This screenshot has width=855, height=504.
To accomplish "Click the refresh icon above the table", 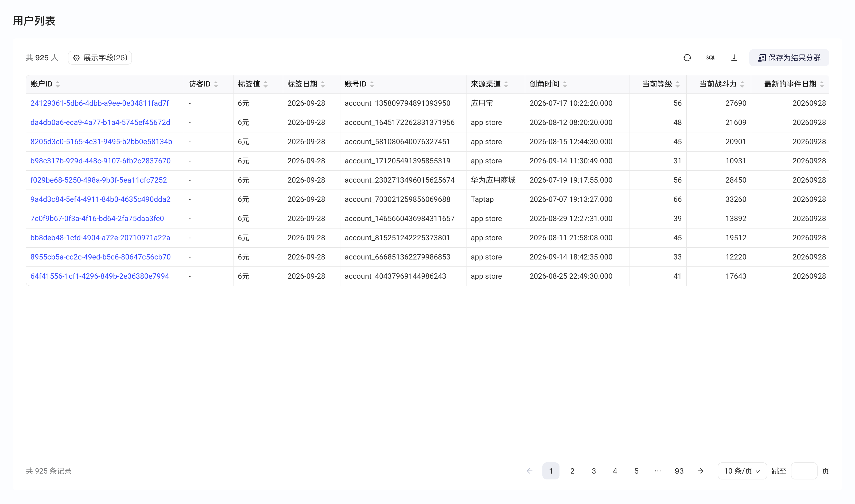I will (687, 58).
